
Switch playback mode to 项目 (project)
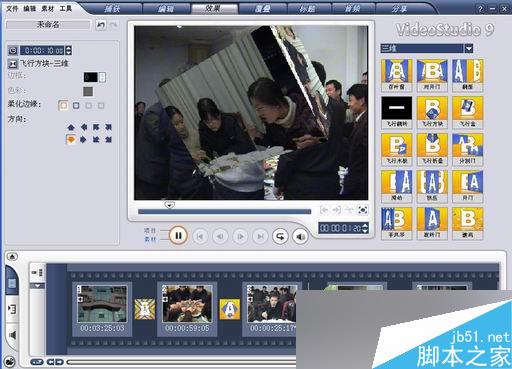(150, 230)
